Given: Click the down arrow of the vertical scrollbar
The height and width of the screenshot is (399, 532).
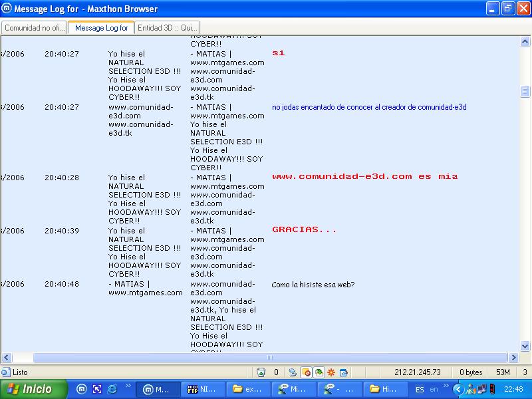Looking at the screenshot, I should point(525,346).
